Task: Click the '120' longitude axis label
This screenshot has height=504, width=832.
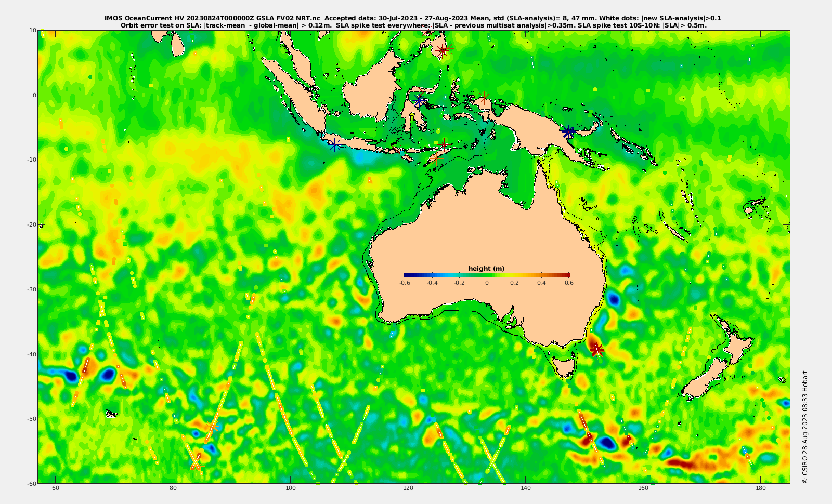Action: click(x=408, y=488)
